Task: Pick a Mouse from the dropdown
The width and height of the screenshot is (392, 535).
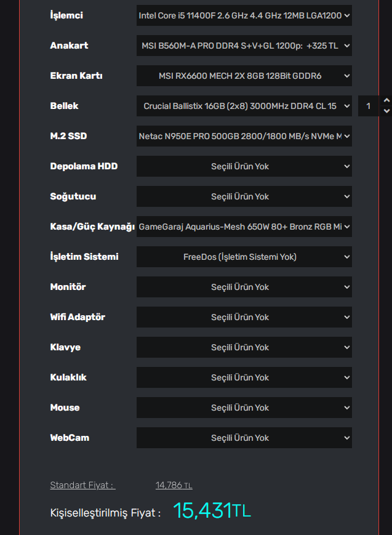Action: click(244, 408)
